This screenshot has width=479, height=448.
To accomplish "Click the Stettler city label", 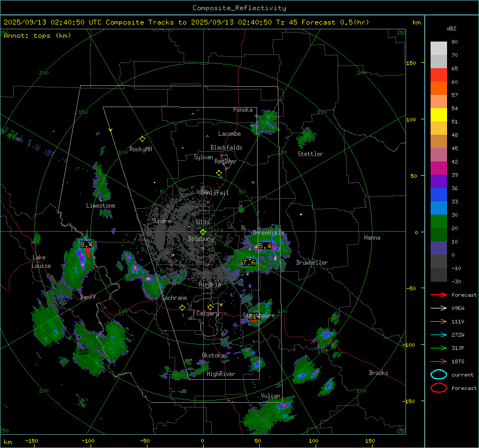I will coord(310,154).
